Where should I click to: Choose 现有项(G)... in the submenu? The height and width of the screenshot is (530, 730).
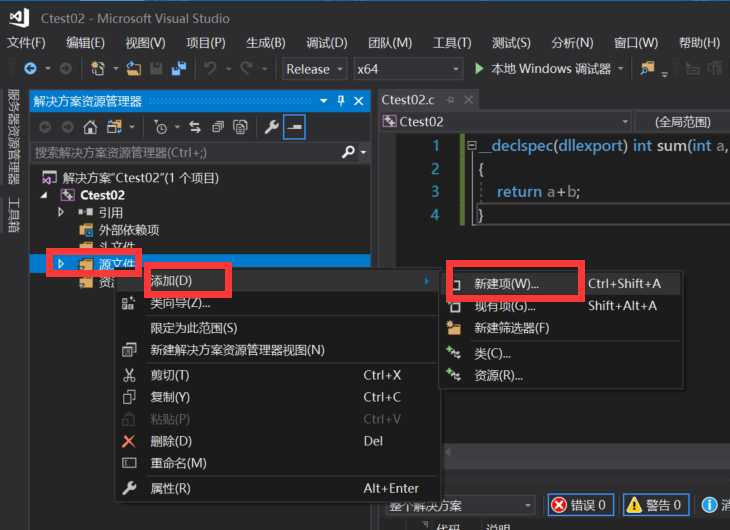(561, 306)
